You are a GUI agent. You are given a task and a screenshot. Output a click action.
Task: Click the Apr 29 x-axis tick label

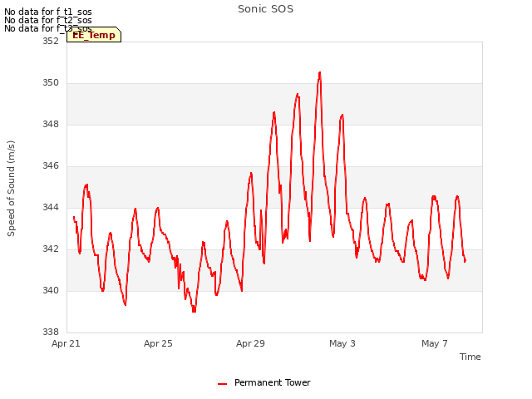coord(250,343)
